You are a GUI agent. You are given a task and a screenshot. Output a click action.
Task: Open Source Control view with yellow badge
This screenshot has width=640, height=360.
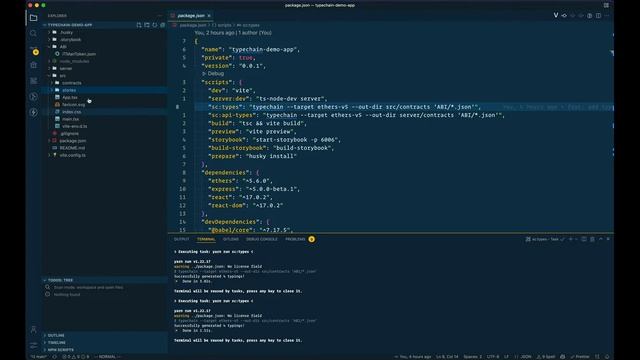(34, 51)
